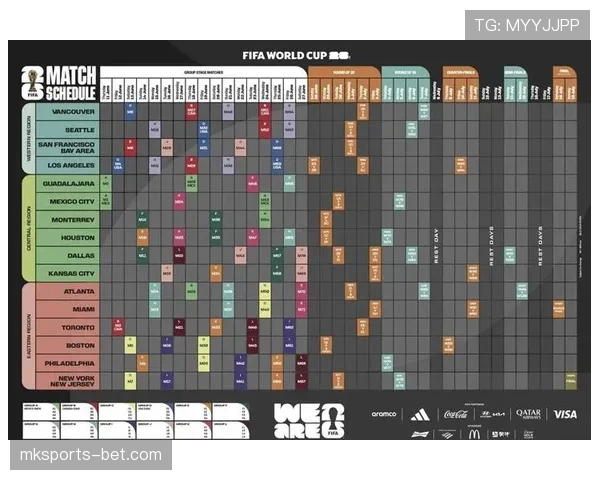600x480 pixels.
Task: Click the Match Schedule trophy logo
Action: coord(33,83)
